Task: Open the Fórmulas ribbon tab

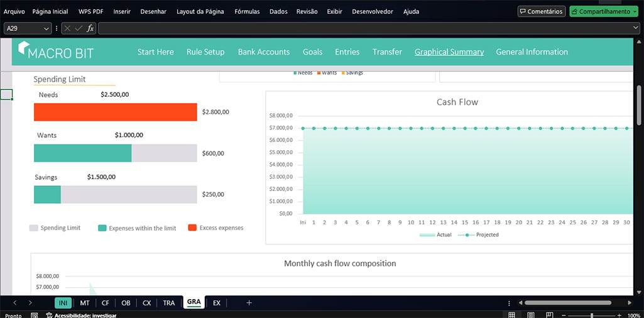Action: pos(246,11)
